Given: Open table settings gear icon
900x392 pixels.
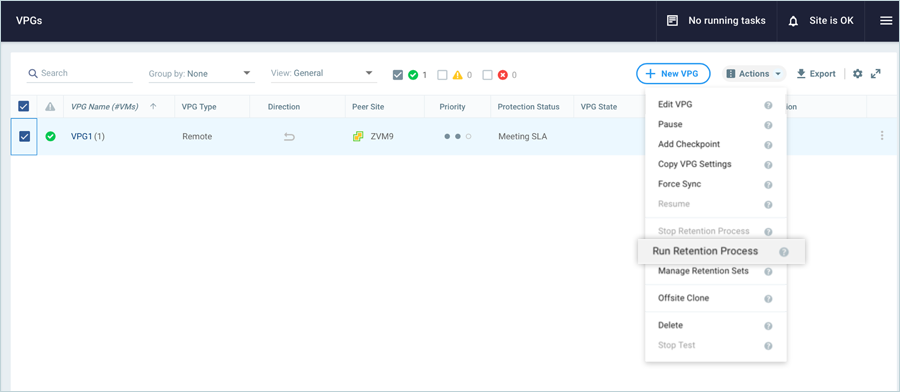Looking at the screenshot, I should (858, 73).
